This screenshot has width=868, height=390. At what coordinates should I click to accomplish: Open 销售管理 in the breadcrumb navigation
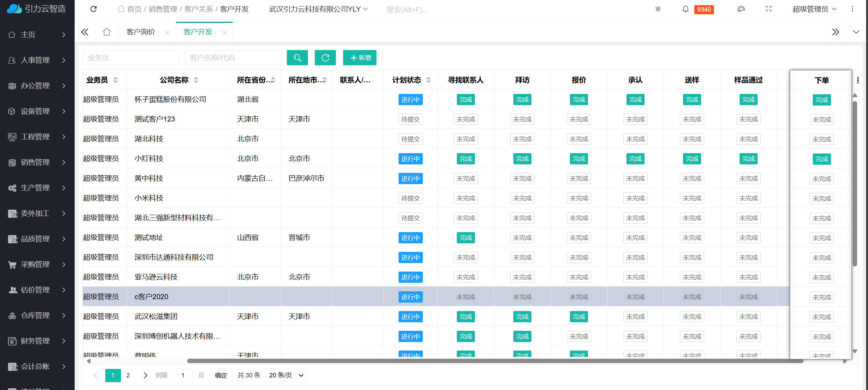(x=162, y=9)
